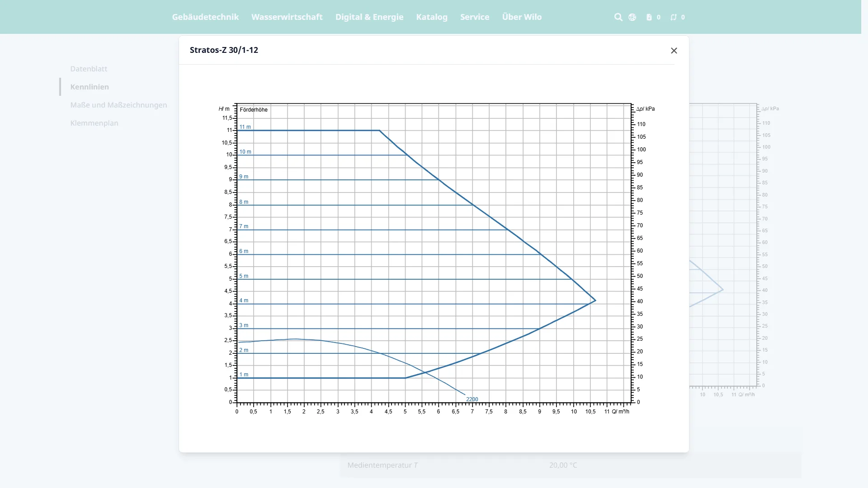868x488 pixels.
Task: Go to the Datenblatt section
Action: [x=89, y=69]
